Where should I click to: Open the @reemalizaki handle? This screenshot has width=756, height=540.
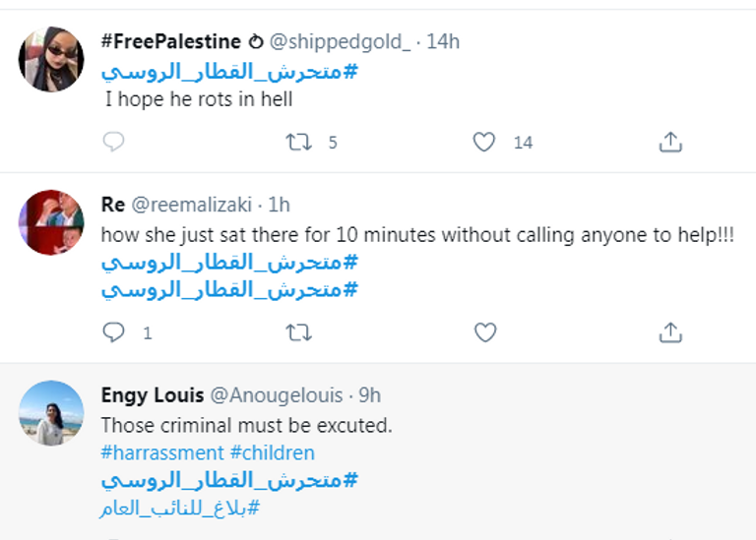(x=192, y=205)
